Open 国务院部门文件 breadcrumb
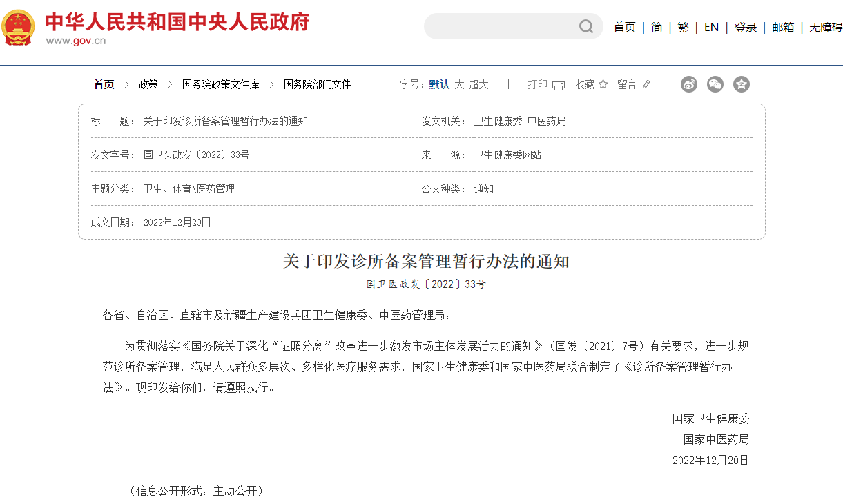The image size is (843, 504). [x=317, y=84]
